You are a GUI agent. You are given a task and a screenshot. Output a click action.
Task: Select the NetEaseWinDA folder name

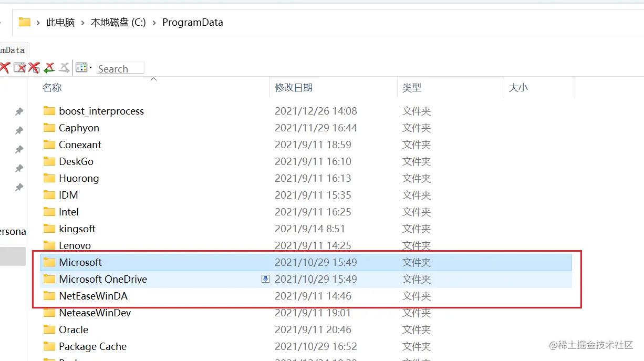(93, 296)
